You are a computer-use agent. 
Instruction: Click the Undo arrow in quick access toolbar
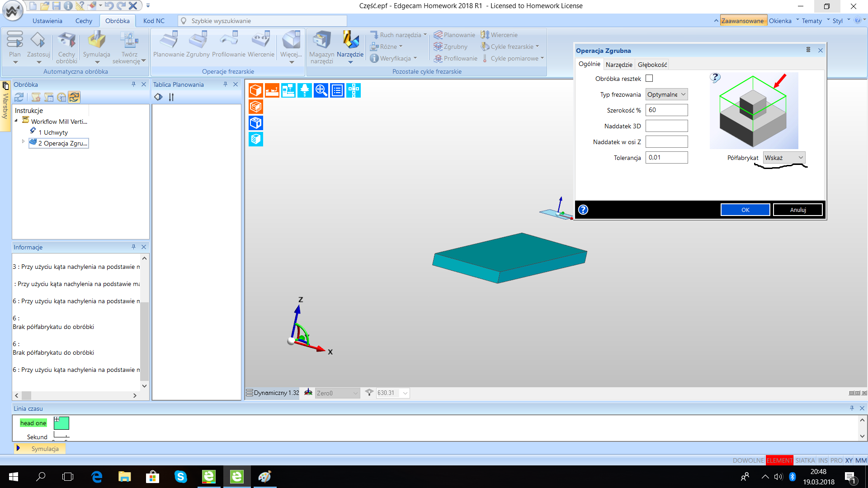(109, 6)
